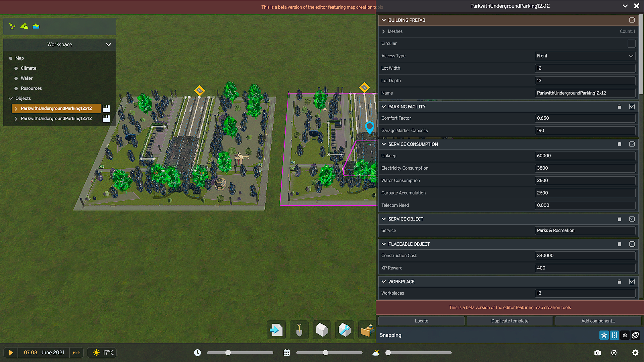Screen dimensions: 644x362
Task: Expand the Meshes section
Action: coord(383,31)
